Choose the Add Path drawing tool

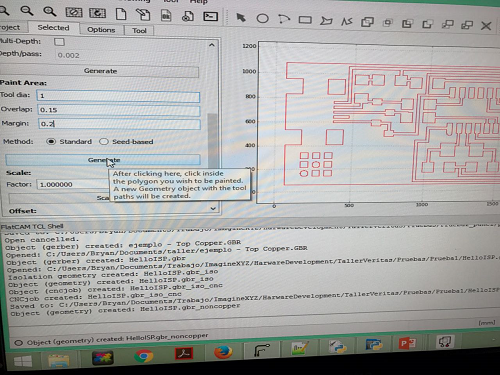tap(347, 22)
